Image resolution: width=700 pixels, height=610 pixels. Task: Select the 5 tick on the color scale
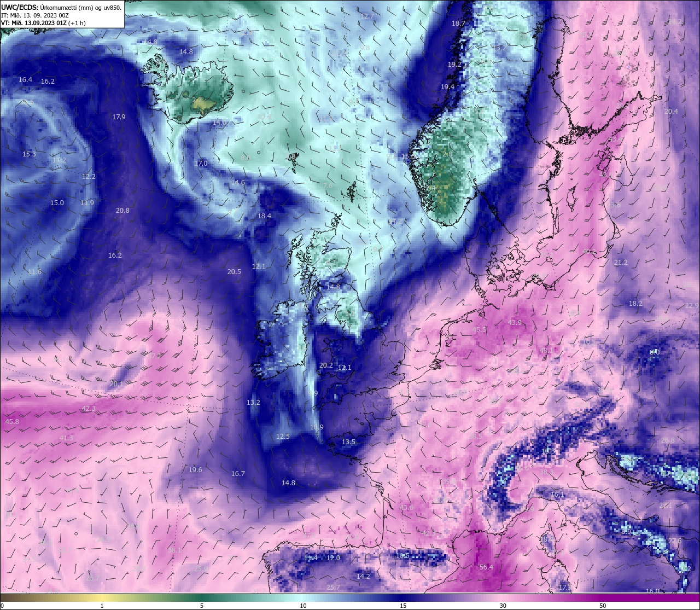tap(202, 606)
